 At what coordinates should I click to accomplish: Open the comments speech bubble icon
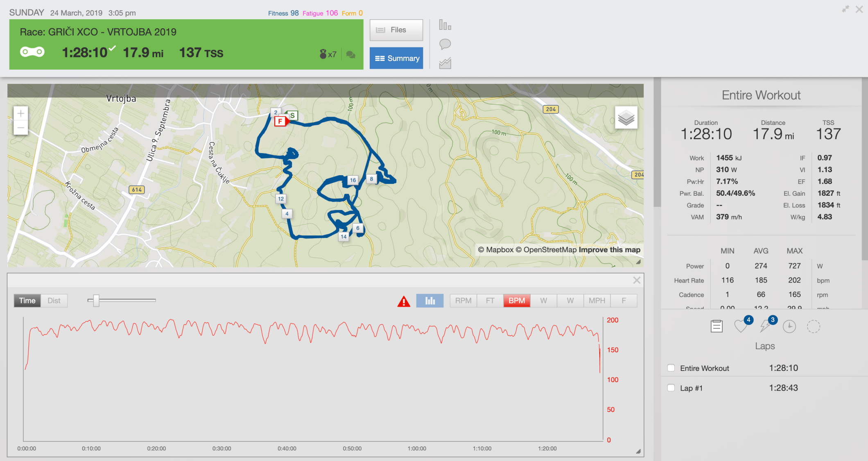click(445, 44)
